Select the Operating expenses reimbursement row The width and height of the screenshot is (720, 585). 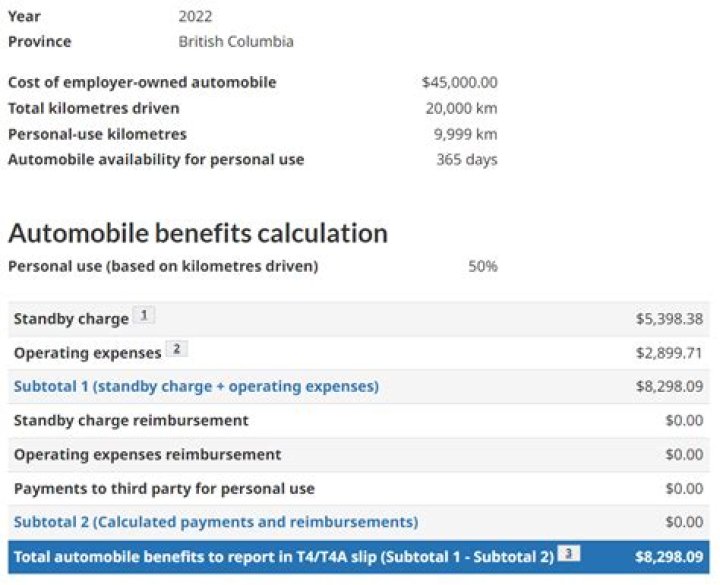pyautogui.click(x=147, y=455)
